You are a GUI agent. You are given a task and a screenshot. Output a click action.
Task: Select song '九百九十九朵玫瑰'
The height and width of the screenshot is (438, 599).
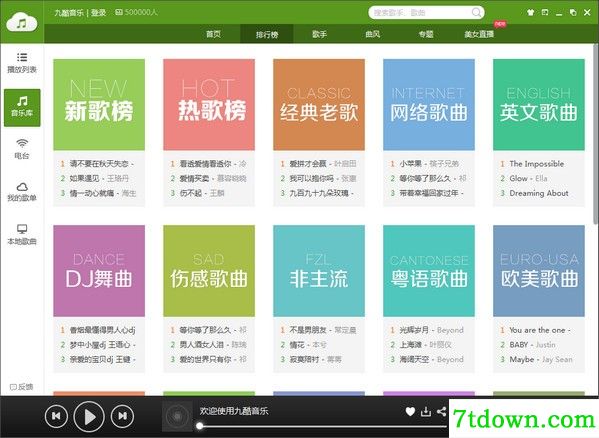point(321,193)
